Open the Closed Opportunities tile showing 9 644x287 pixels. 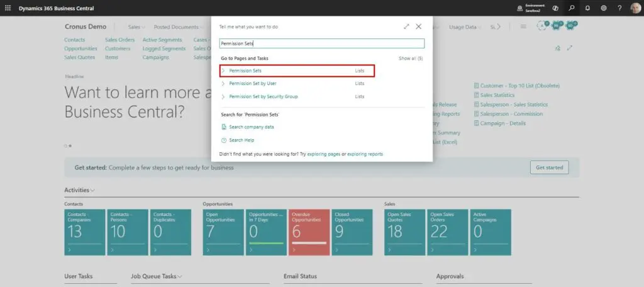(352, 232)
